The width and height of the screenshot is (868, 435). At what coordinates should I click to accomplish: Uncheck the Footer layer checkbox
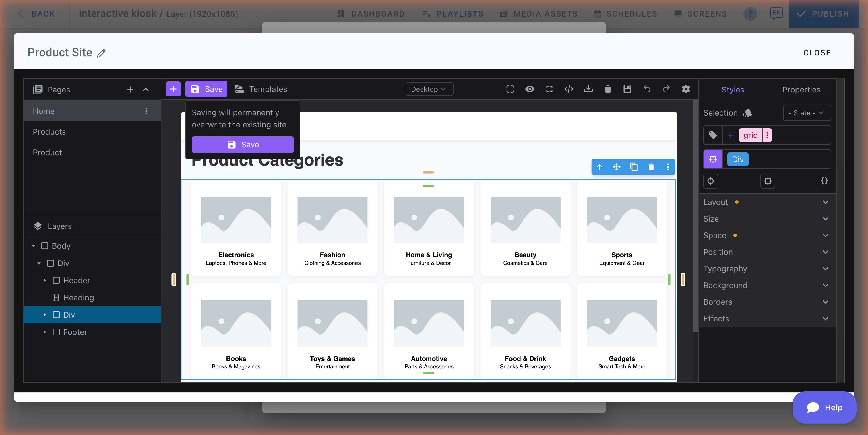point(56,332)
